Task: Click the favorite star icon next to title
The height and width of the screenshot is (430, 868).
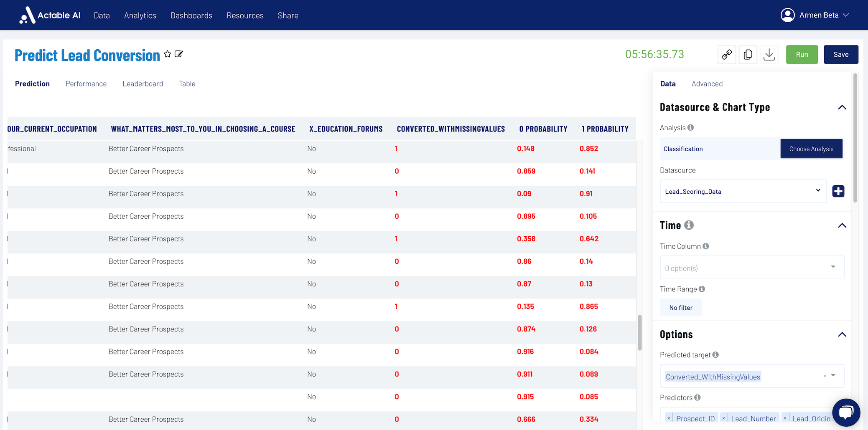Action: [x=168, y=54]
